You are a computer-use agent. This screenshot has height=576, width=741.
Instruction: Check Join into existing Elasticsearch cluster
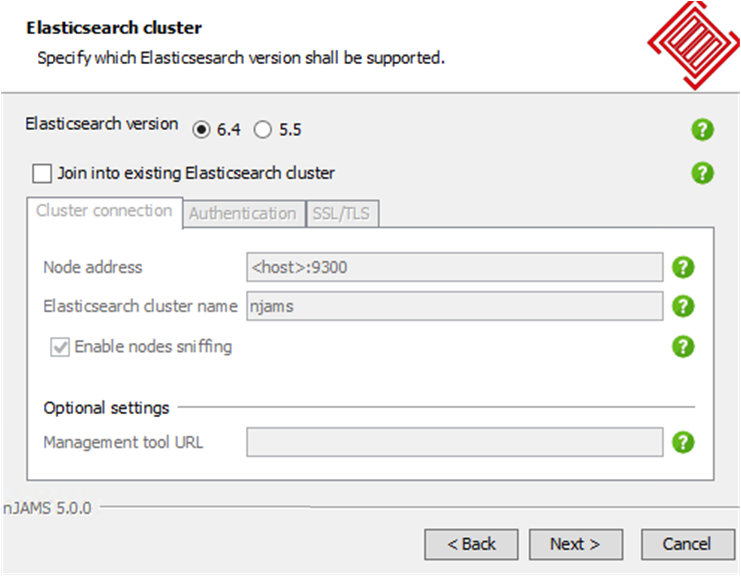(x=42, y=173)
